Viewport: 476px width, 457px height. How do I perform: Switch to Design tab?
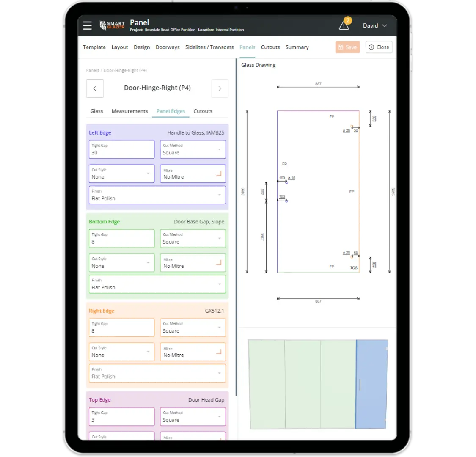pos(142,47)
